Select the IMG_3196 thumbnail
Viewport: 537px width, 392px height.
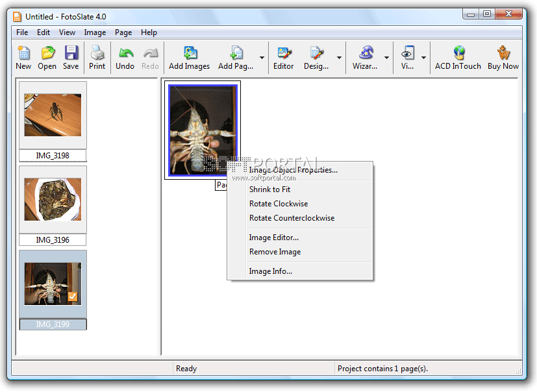53,199
